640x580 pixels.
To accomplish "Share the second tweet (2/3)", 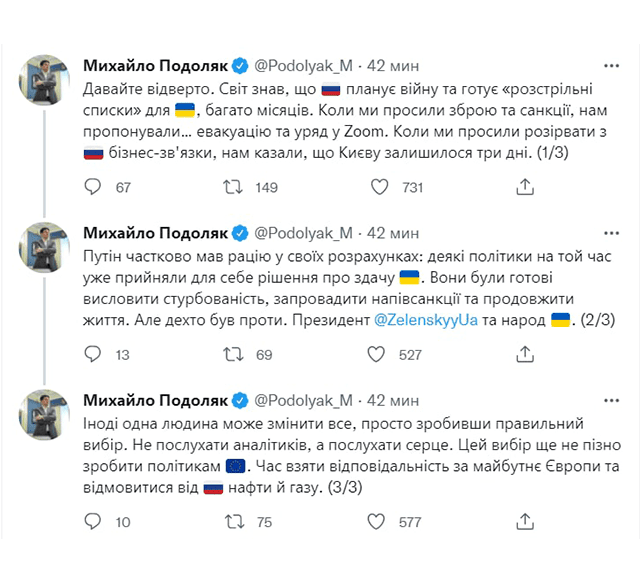I will pos(523,354).
